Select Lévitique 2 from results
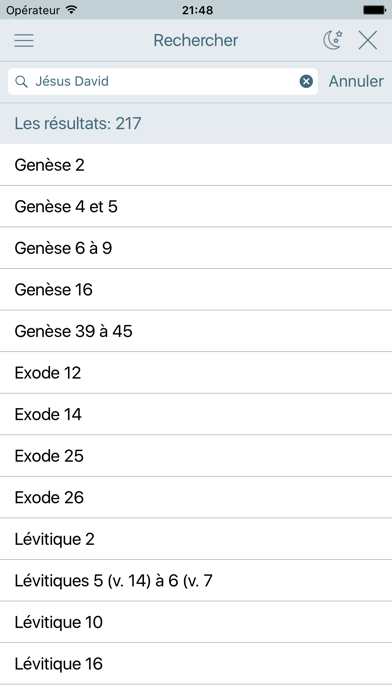392x696 pixels. [196, 539]
